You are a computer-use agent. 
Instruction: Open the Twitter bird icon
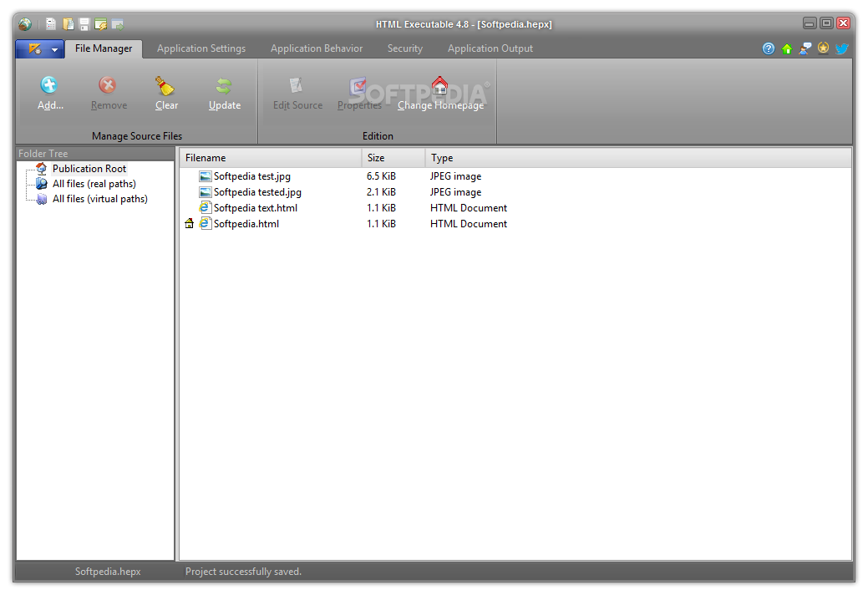841,48
